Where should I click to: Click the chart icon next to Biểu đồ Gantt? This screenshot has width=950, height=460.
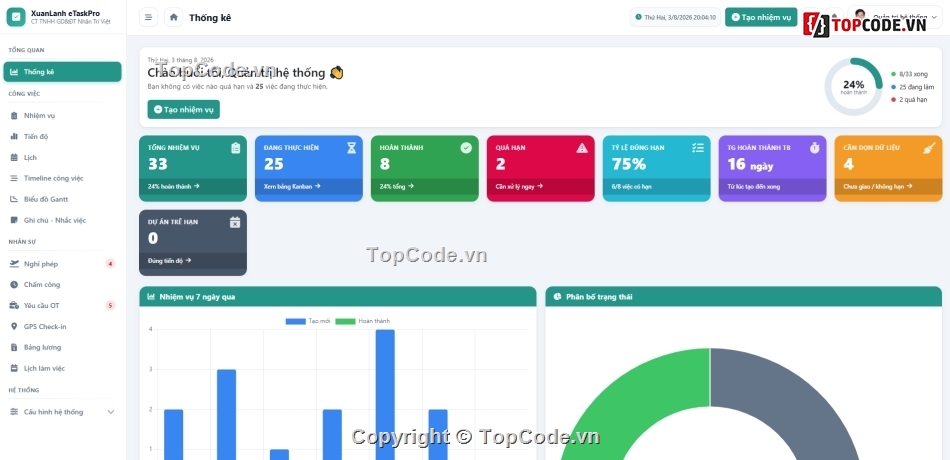pyautogui.click(x=15, y=199)
